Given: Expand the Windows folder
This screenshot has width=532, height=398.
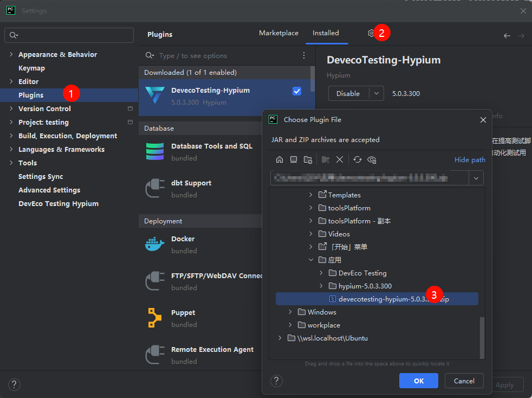Looking at the screenshot, I should click(290, 312).
